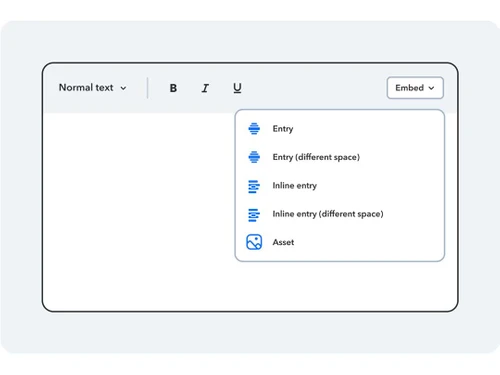Click the icon beside Inline entry

[x=254, y=186]
